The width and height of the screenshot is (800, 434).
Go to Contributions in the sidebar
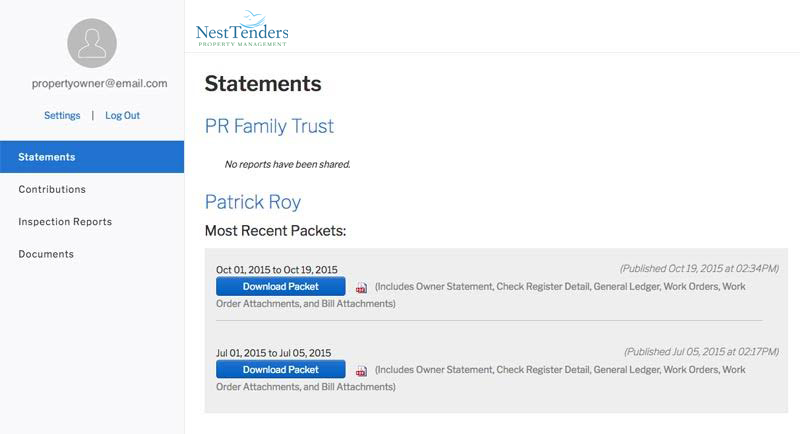(52, 189)
